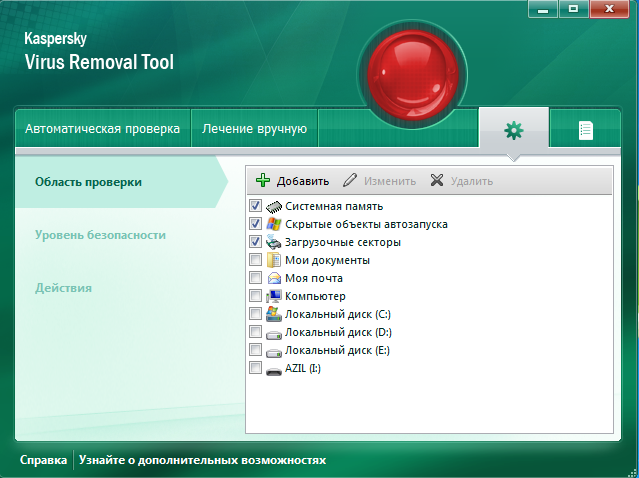The width and height of the screenshot is (639, 478).
Task: Check the AZIL (I:) checkbox
Action: pos(256,368)
